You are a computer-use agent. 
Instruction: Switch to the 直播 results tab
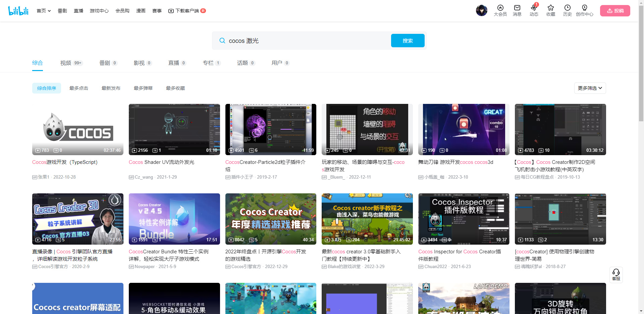(x=177, y=63)
